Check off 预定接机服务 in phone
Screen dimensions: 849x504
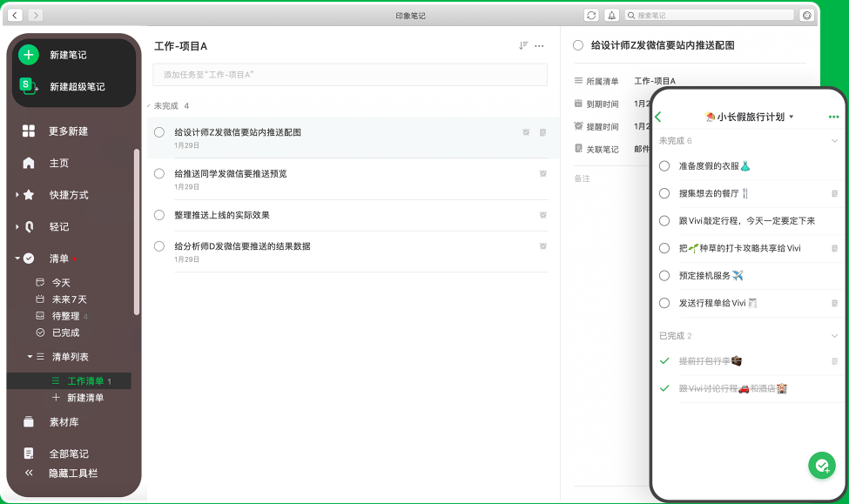(x=664, y=276)
